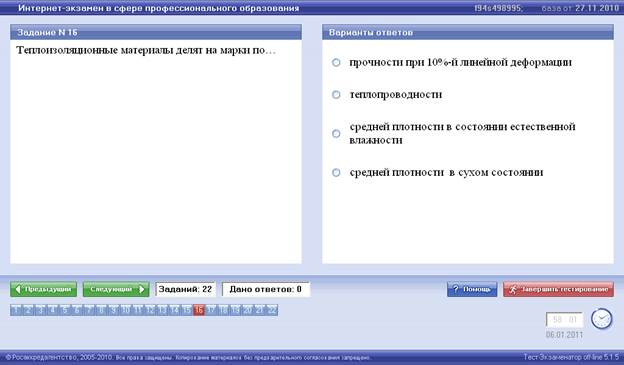This screenshot has width=624, height=365.
Task: Click the question text about теплоизоляционные материалы
Action: [x=146, y=51]
